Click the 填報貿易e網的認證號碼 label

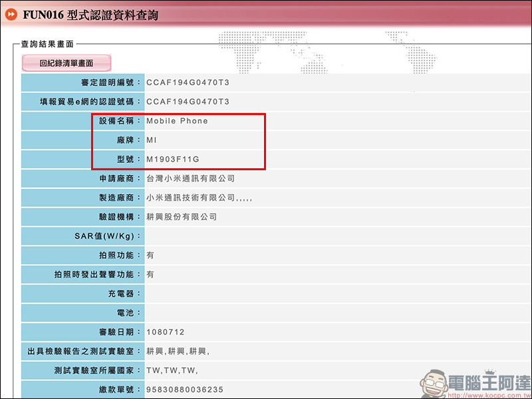pos(90,102)
